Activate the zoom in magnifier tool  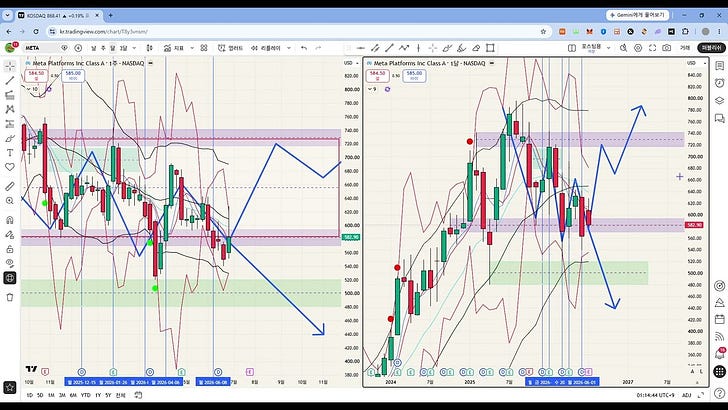tap(10, 201)
